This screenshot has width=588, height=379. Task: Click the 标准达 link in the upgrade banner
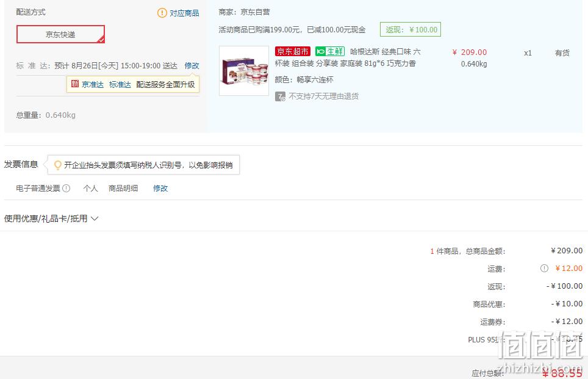point(120,84)
